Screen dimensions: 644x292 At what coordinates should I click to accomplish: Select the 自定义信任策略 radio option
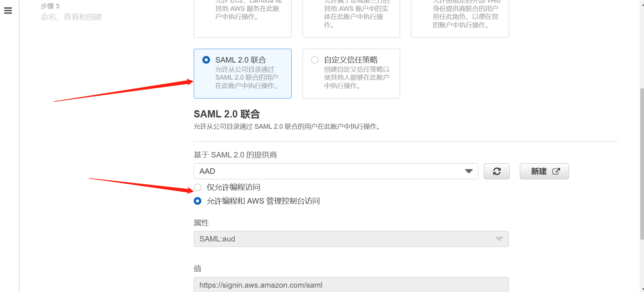(x=315, y=60)
